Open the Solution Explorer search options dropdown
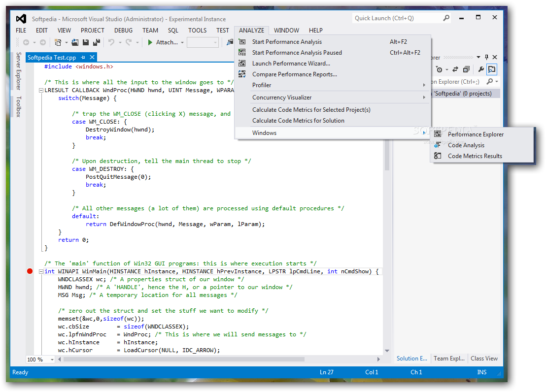 pos(497,81)
